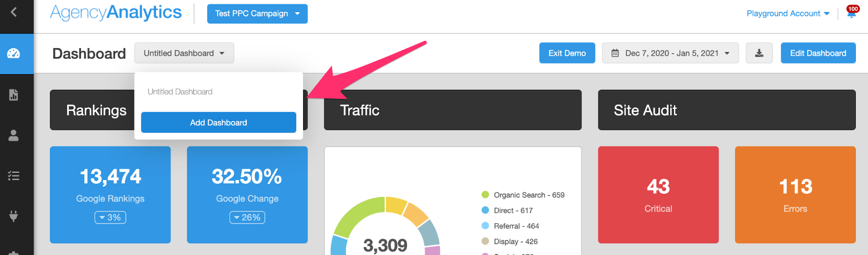This screenshot has width=868, height=255.
Task: Click the 3% decrease badge
Action: click(x=110, y=218)
